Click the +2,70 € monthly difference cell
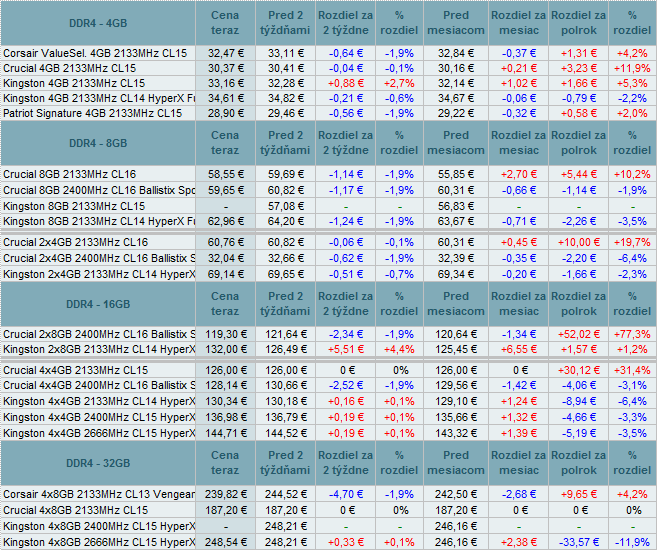 [519, 174]
